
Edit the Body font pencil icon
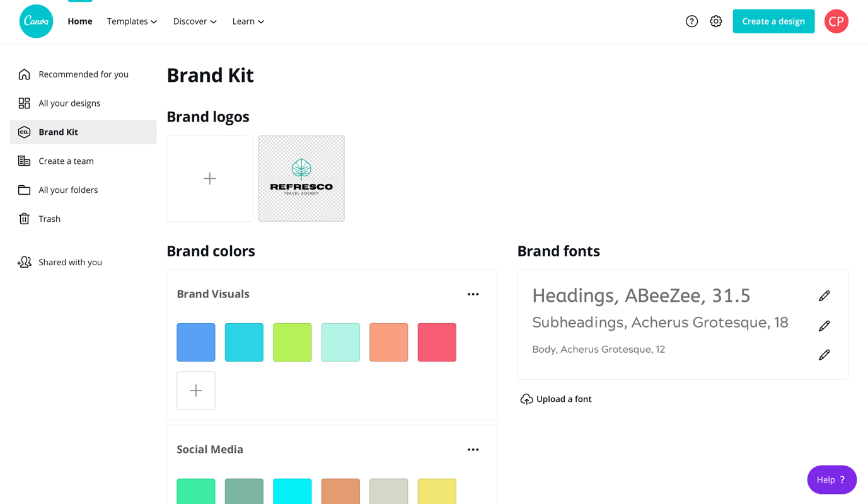pos(824,355)
